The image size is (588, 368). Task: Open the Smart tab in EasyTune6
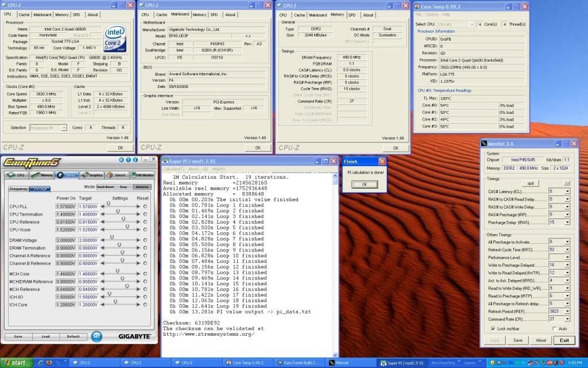click(x=117, y=175)
